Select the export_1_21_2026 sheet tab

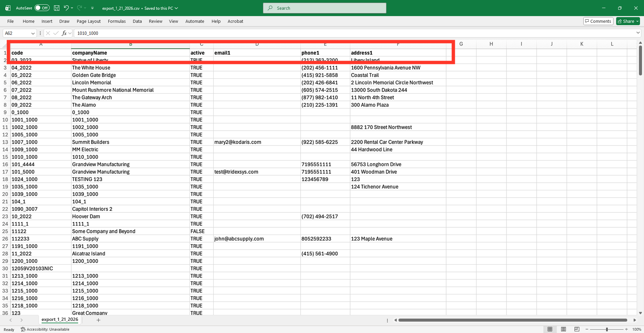[x=60, y=320]
